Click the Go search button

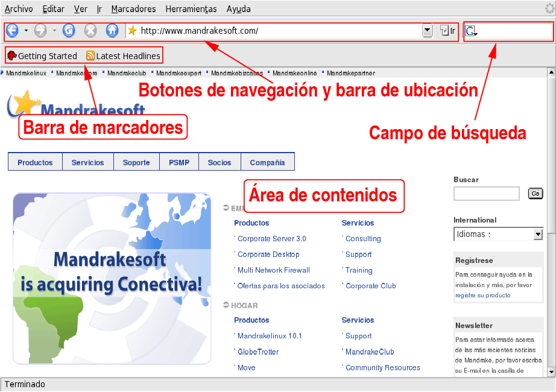click(x=535, y=193)
